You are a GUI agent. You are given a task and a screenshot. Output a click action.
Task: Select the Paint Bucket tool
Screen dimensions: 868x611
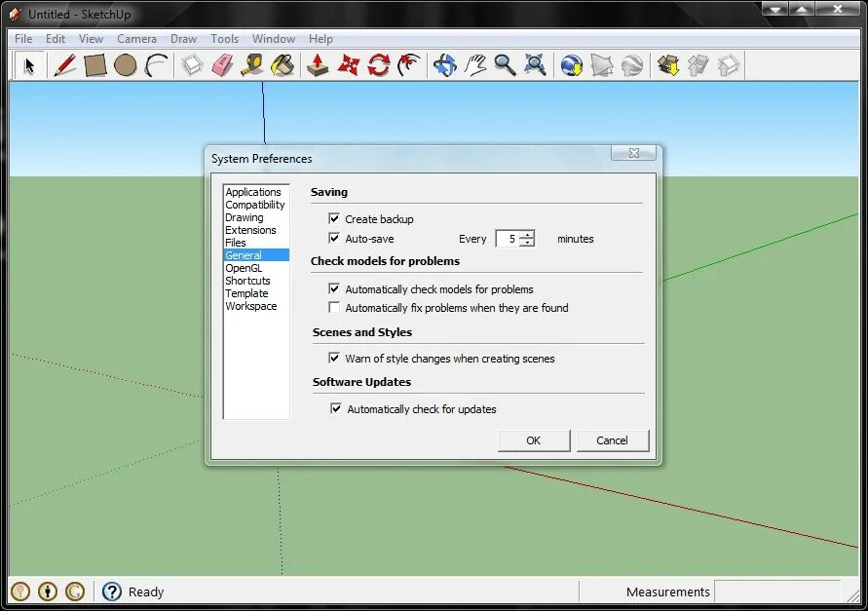(283, 65)
